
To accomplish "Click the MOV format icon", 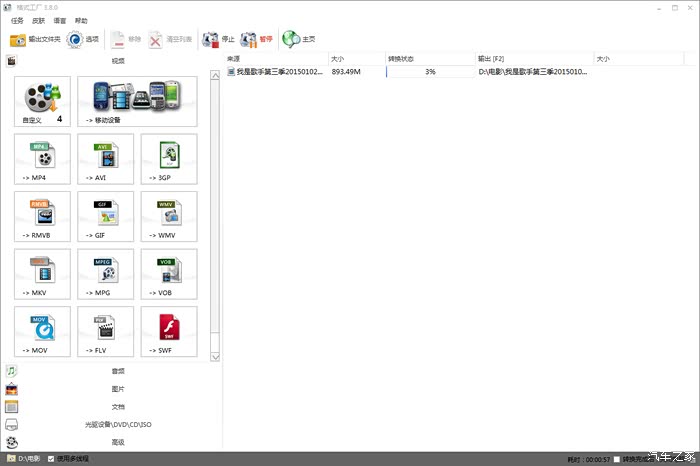I will [x=42, y=330].
